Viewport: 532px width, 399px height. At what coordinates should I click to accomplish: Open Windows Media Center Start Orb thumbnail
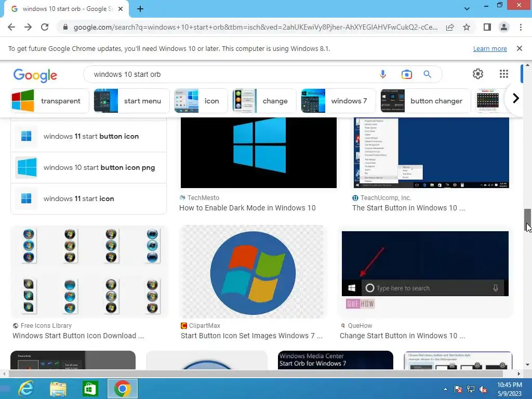click(335, 360)
